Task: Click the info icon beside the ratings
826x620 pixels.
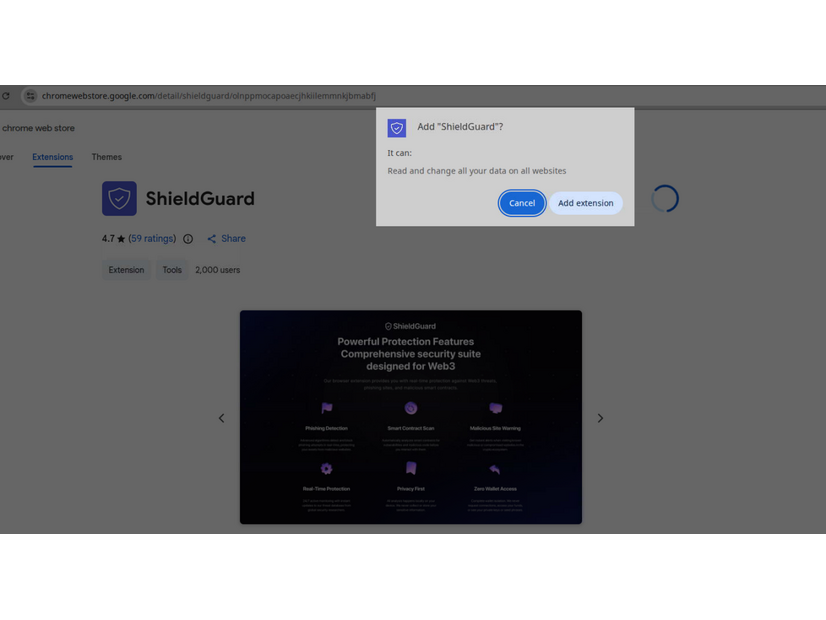Action: click(189, 238)
